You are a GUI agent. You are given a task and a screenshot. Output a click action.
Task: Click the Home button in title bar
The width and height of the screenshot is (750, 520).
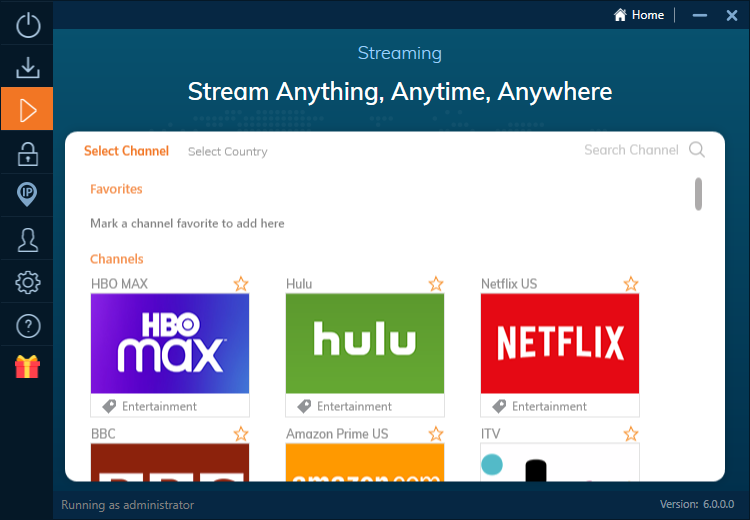pyautogui.click(x=639, y=15)
